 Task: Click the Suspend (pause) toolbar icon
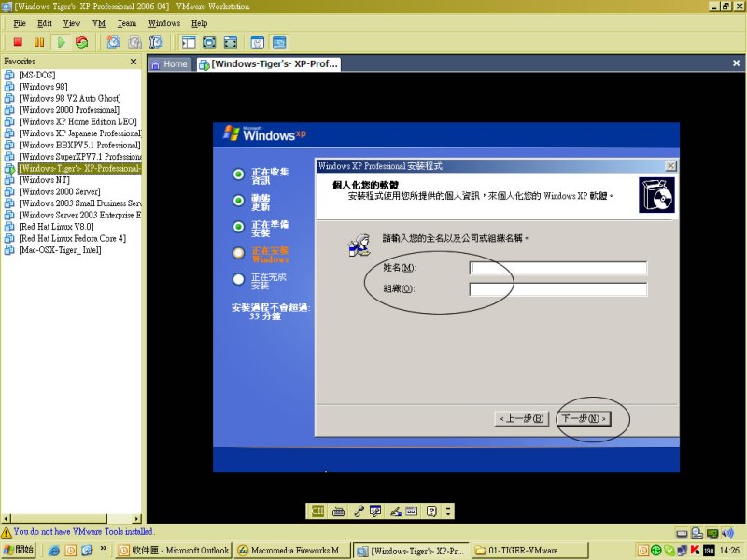click(x=39, y=42)
